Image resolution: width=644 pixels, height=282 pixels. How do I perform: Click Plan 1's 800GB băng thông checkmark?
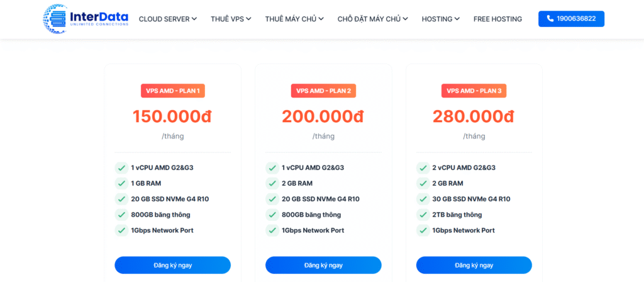[x=121, y=215]
